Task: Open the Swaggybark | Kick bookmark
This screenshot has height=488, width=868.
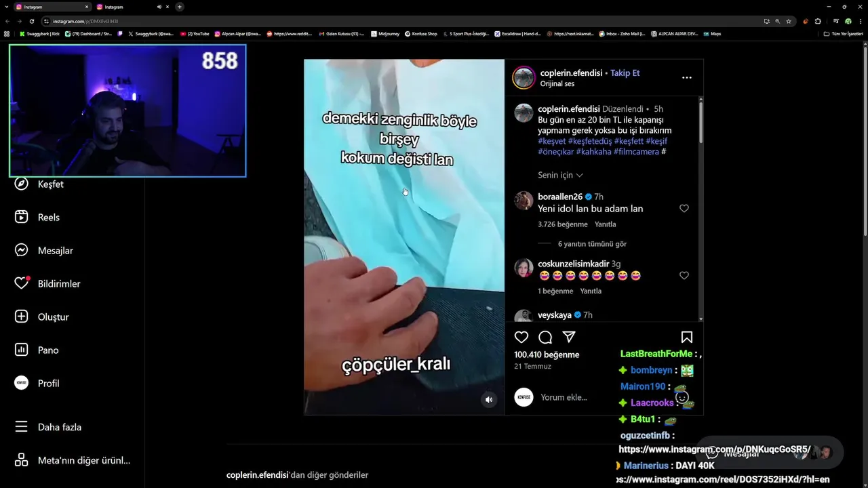Action: point(39,33)
